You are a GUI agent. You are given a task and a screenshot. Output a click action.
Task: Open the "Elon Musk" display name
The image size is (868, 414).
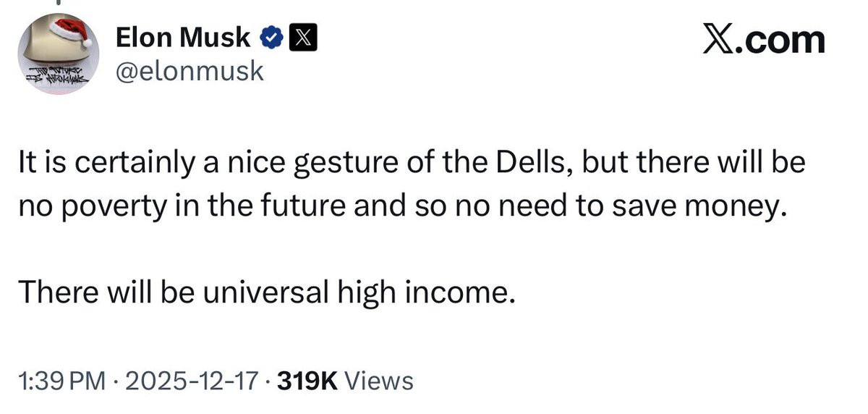183,38
